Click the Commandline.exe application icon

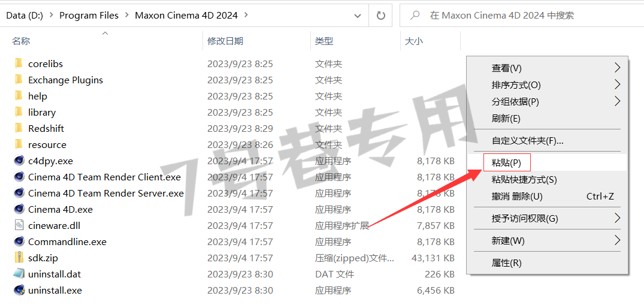(x=19, y=242)
